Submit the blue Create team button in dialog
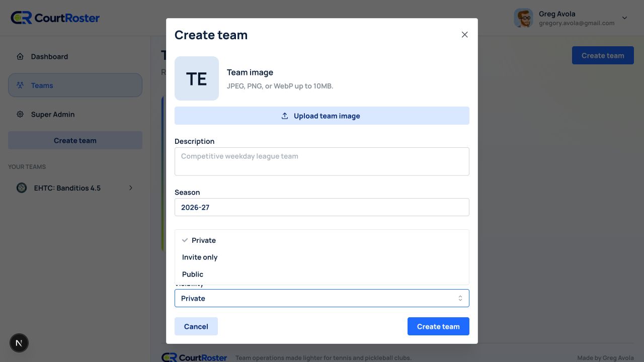 (x=438, y=326)
